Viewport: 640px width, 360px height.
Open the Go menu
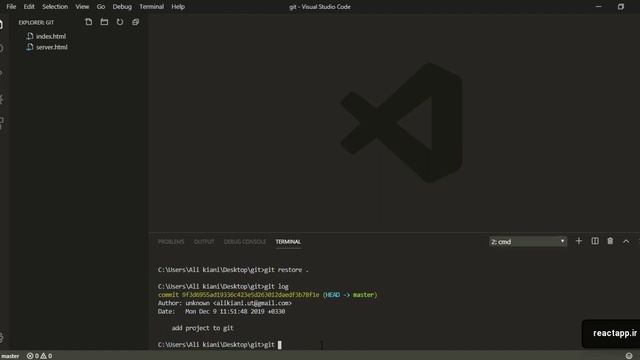coord(101,7)
